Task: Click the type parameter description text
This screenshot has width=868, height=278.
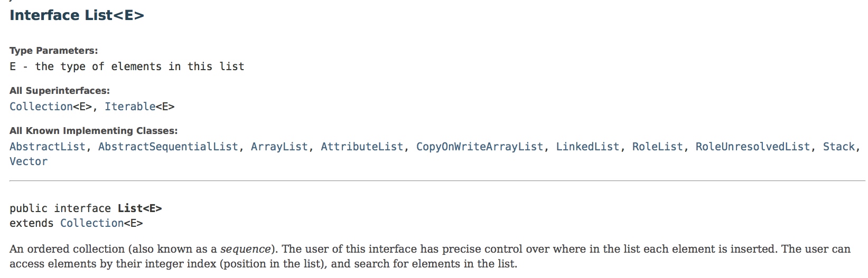Action: [x=127, y=66]
